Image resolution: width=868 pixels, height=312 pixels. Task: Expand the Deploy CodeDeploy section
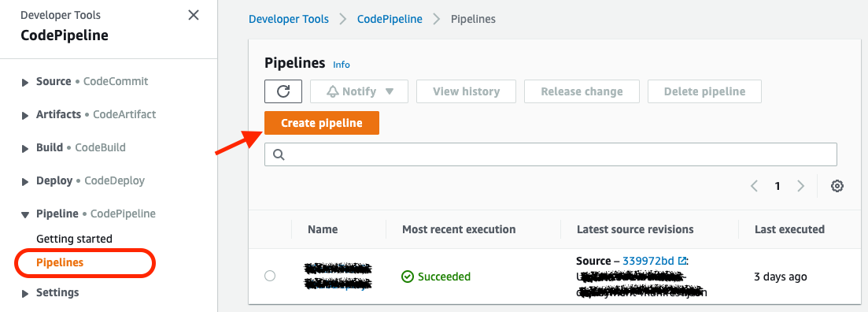25,182
